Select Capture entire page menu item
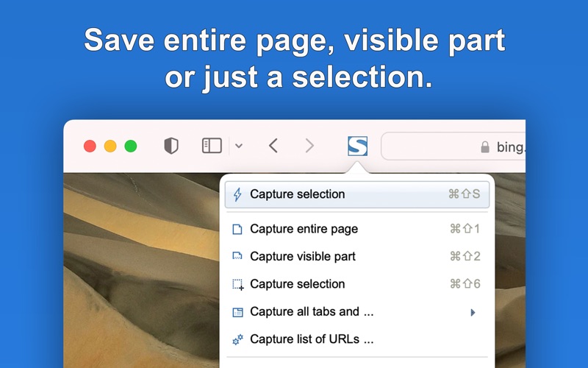 pos(357,229)
